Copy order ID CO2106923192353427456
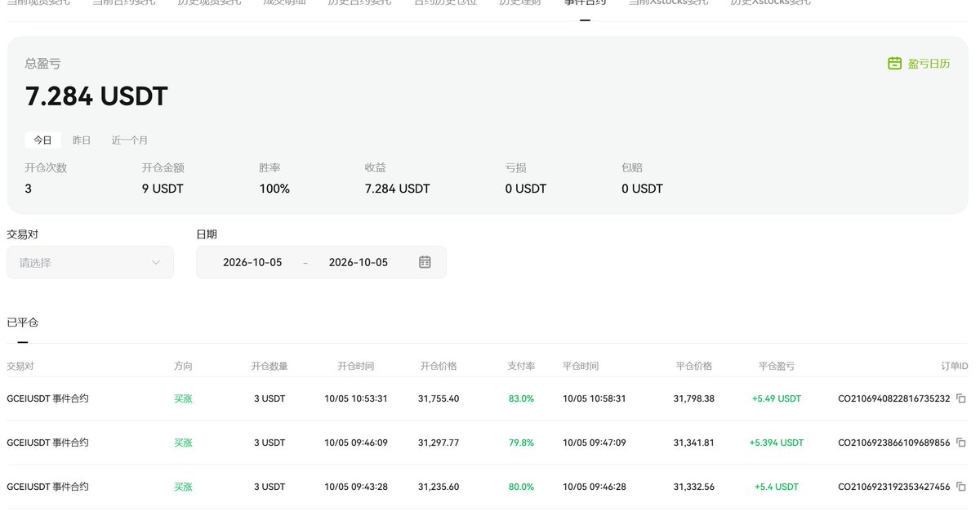 tap(961, 487)
